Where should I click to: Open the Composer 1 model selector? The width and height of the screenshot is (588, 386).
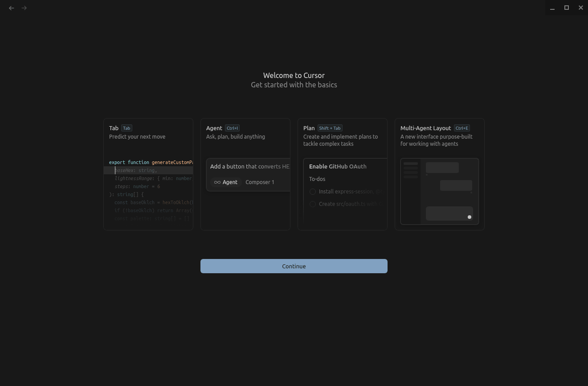coord(260,182)
